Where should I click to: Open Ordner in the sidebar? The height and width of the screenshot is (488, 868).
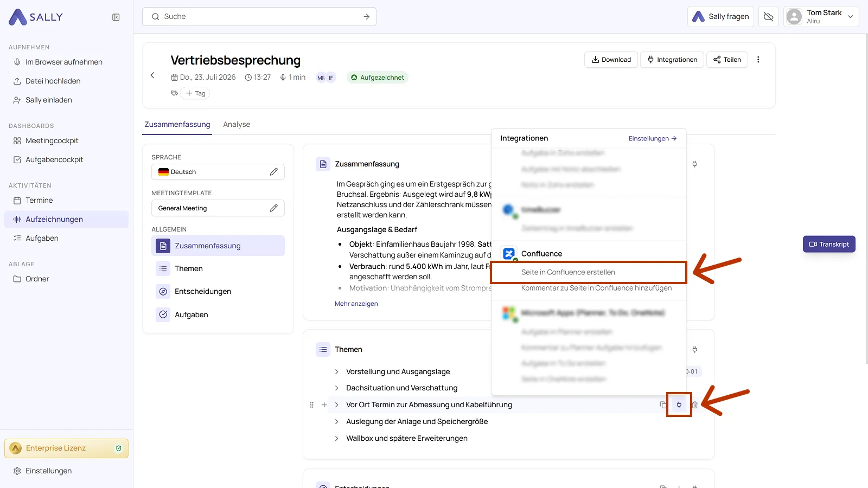[x=37, y=279]
